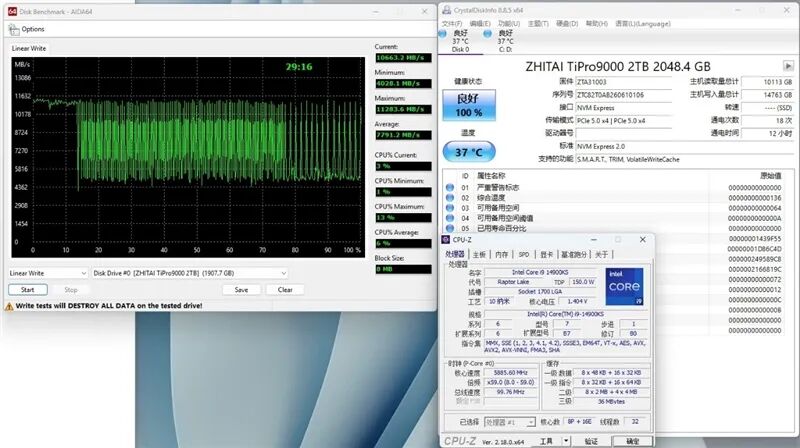Image resolution: width=800 pixels, height=448 pixels.
Task: Click inside the Linear Write benchmark graph
Action: pyautogui.click(x=188, y=157)
